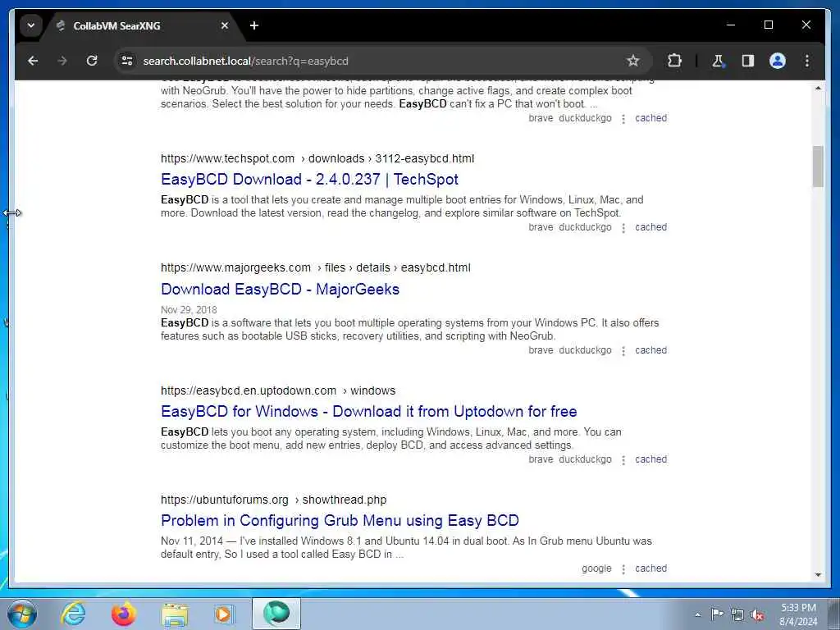Screen dimensions: 840x630
Task: Open the tab search dropdown arrow
Action: pos(31,25)
